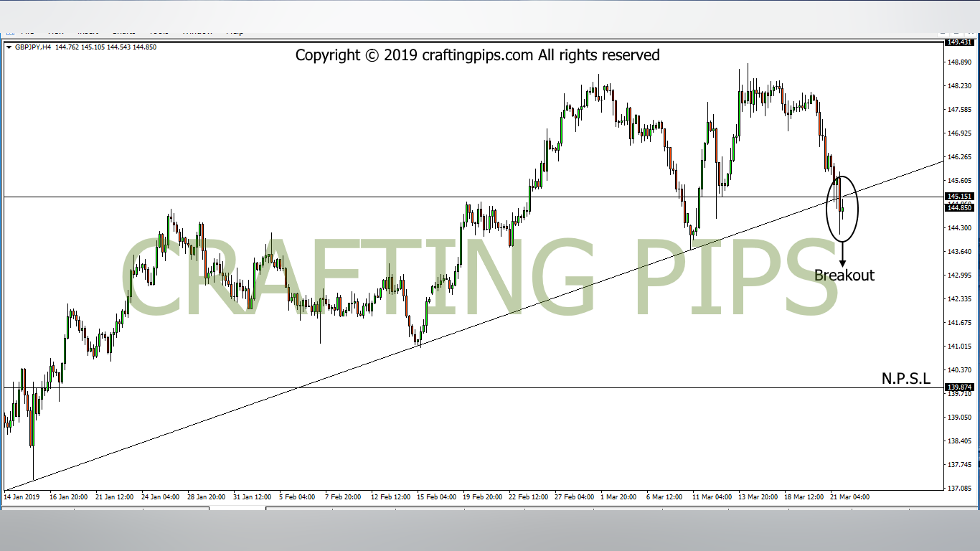Click the 142.995 value on price scale

(x=960, y=275)
